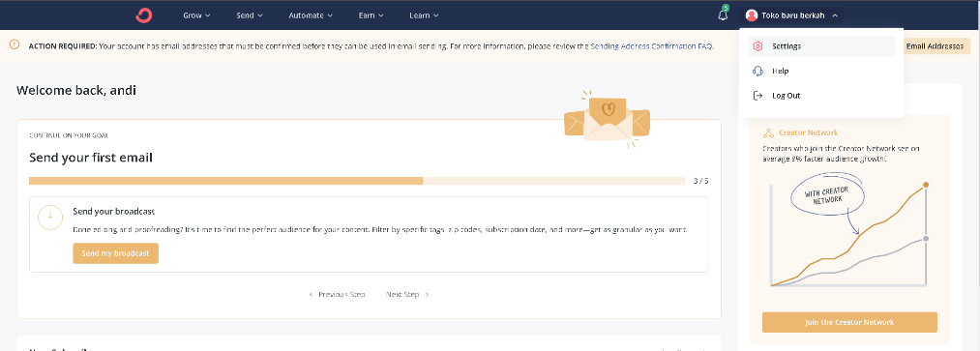980x351 pixels.
Task: Click the ConvertKit logo icon
Action: 144,15
